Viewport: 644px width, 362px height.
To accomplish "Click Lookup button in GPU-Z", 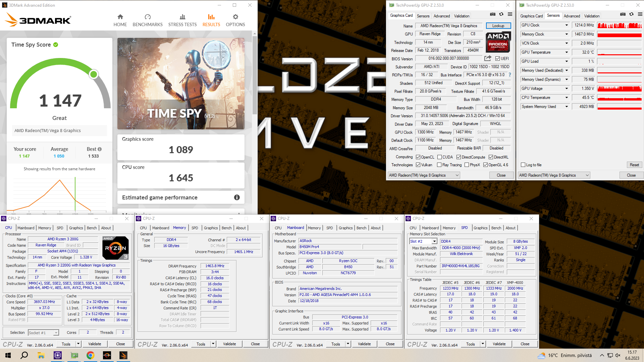I will coord(498,26).
